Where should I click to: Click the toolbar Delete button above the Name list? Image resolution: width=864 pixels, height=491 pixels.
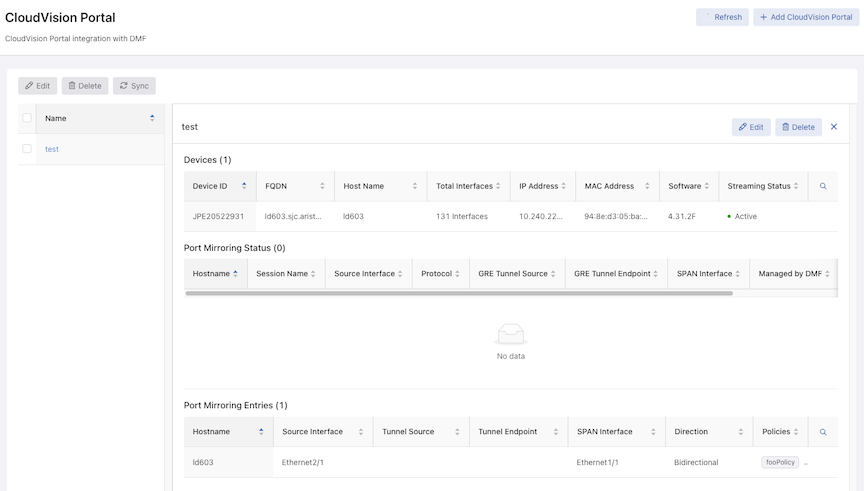pyautogui.click(x=85, y=86)
